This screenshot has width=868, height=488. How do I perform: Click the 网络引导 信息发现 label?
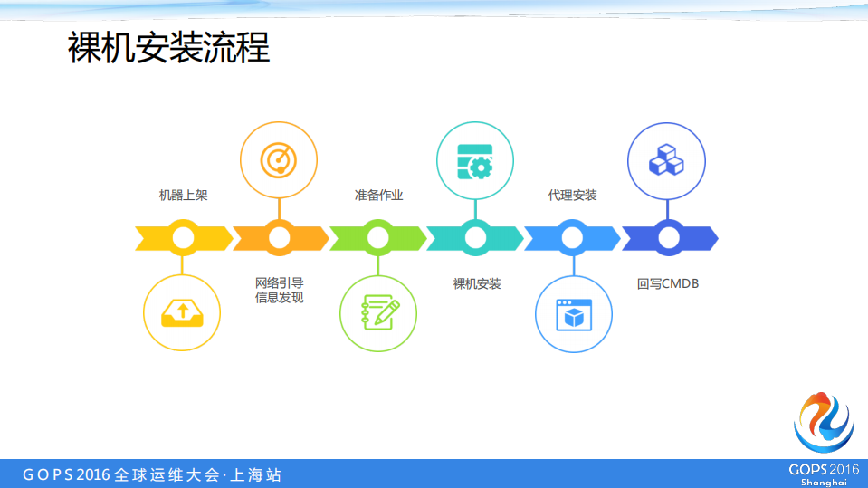tap(280, 291)
